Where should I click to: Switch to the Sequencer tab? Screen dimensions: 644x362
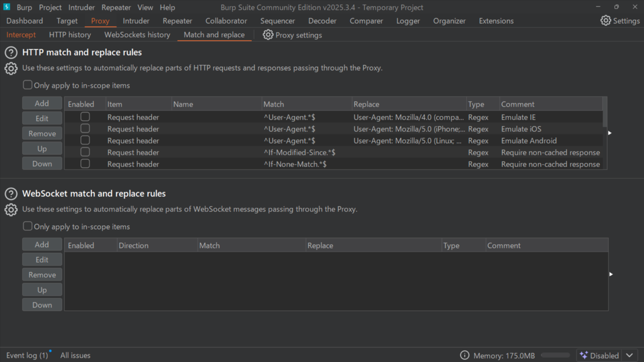277,21
